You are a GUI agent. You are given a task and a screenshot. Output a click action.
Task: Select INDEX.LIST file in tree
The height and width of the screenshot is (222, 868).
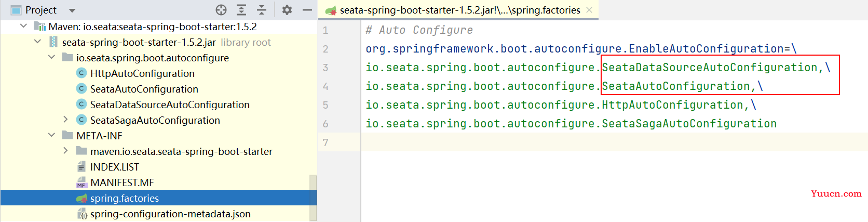coord(115,167)
